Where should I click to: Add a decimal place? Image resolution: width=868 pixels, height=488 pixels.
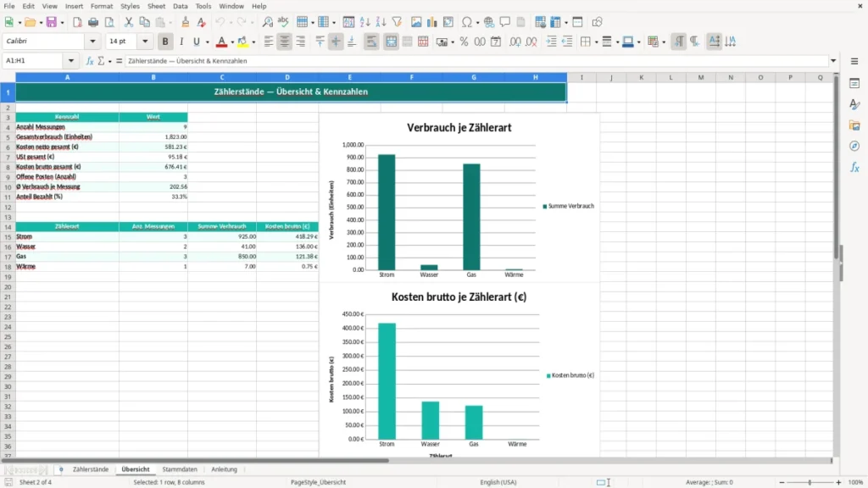coord(515,42)
